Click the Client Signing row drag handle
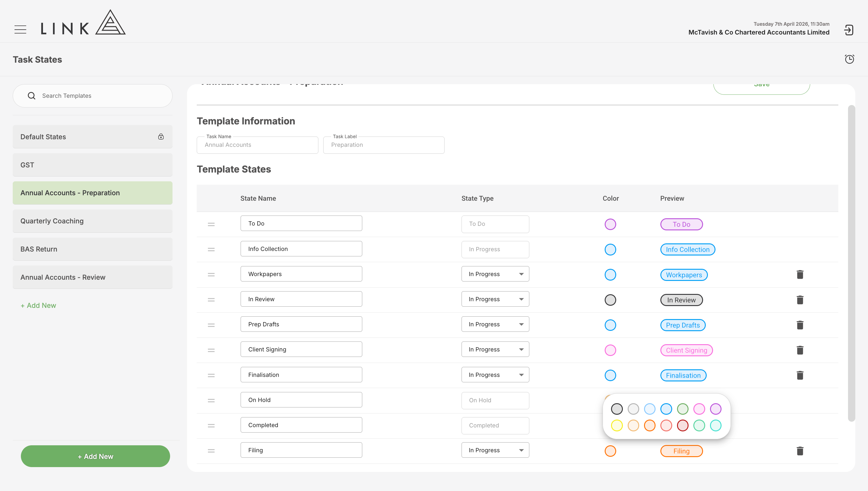Viewport: 868px width, 491px height. point(211,350)
